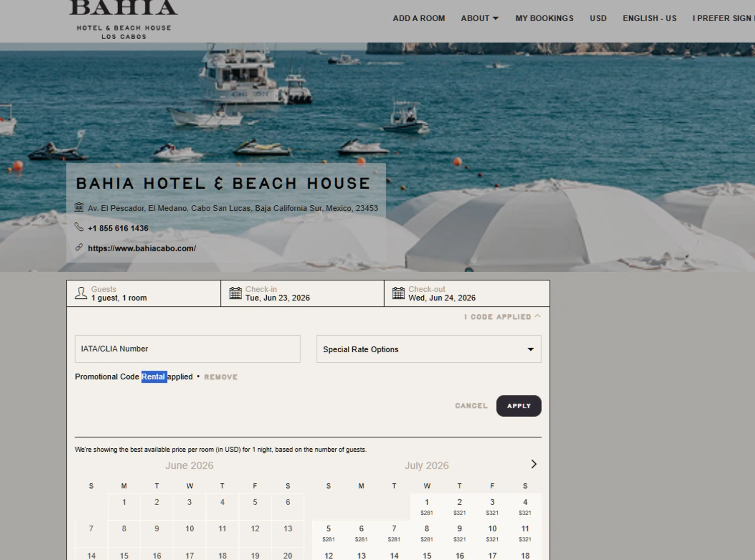This screenshot has height=560, width=755.
Task: Select July 11 in the calendar
Action: (525, 533)
